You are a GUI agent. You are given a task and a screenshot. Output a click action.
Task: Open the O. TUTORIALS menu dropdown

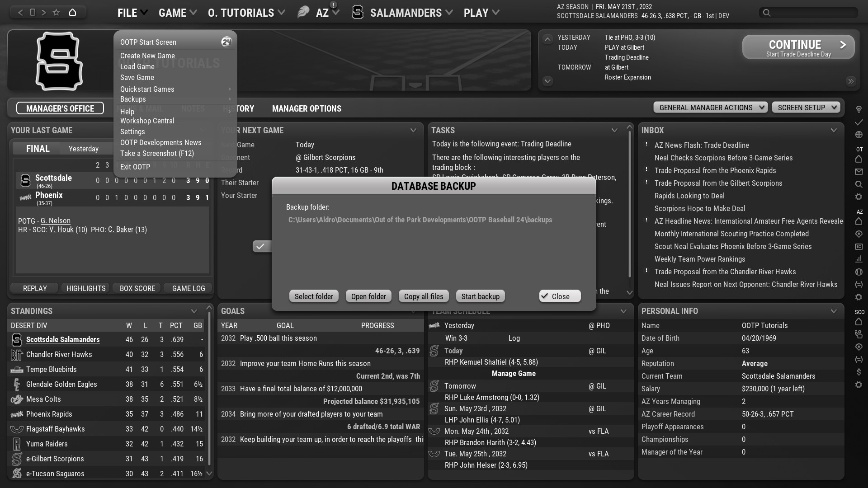click(246, 13)
